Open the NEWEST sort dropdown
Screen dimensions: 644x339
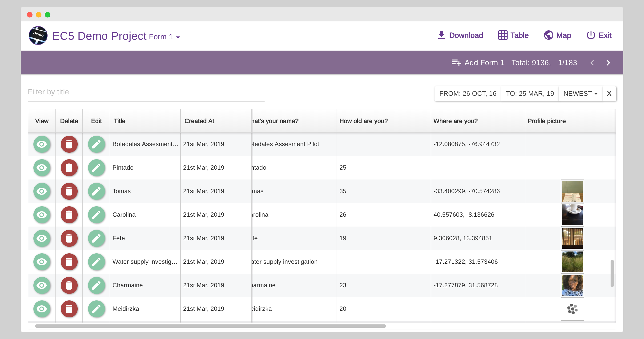(580, 93)
